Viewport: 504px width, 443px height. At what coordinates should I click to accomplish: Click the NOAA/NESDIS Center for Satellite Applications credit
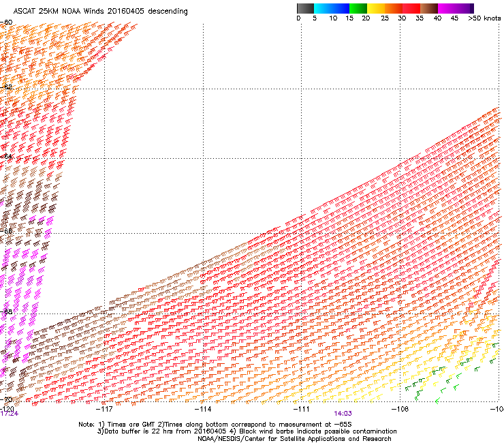tap(294, 439)
